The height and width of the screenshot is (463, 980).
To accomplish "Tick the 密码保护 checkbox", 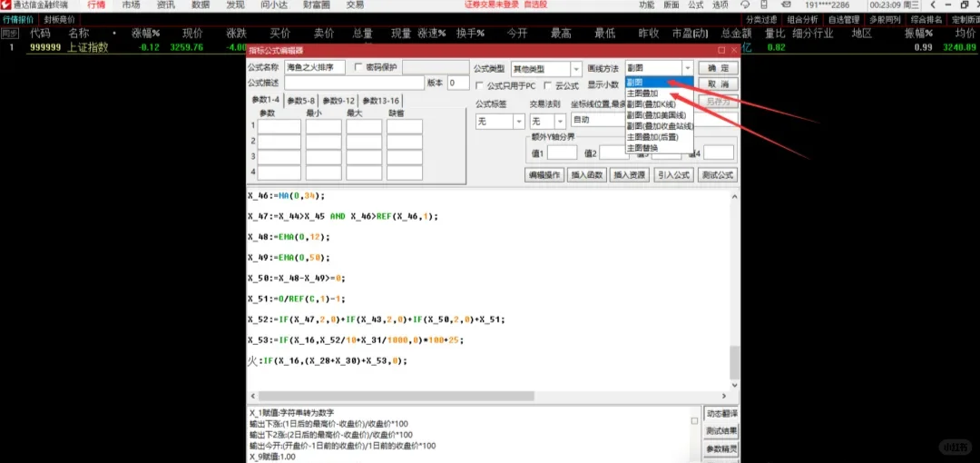I will point(358,67).
